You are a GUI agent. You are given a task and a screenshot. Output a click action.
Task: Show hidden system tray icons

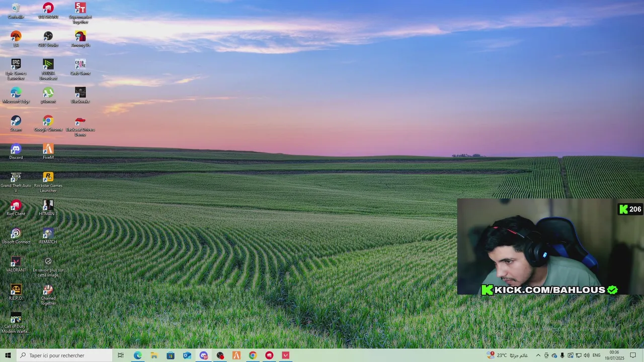point(538,355)
